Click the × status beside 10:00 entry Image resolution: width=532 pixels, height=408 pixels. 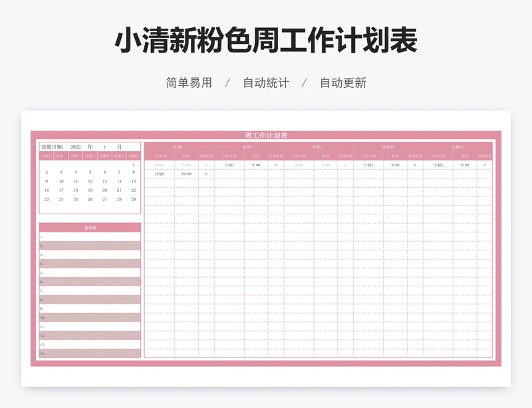[x=206, y=174]
